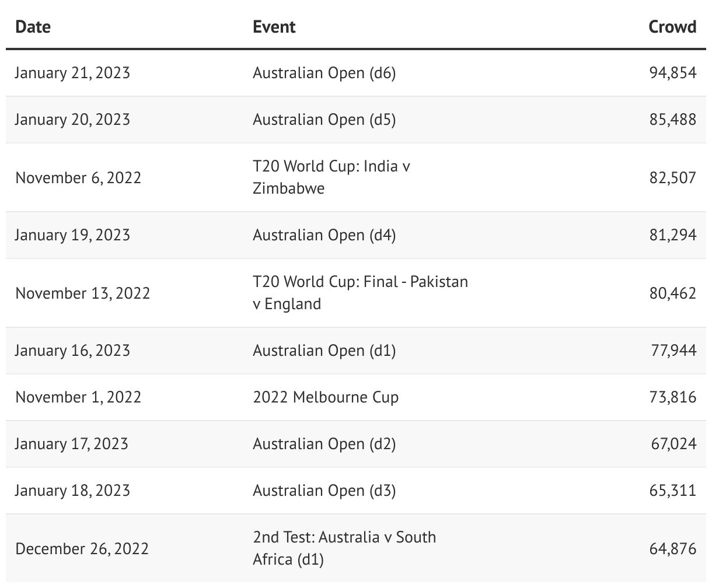Click the Australian Open (d5) event text
This screenshot has height=588, width=712.
(x=324, y=120)
